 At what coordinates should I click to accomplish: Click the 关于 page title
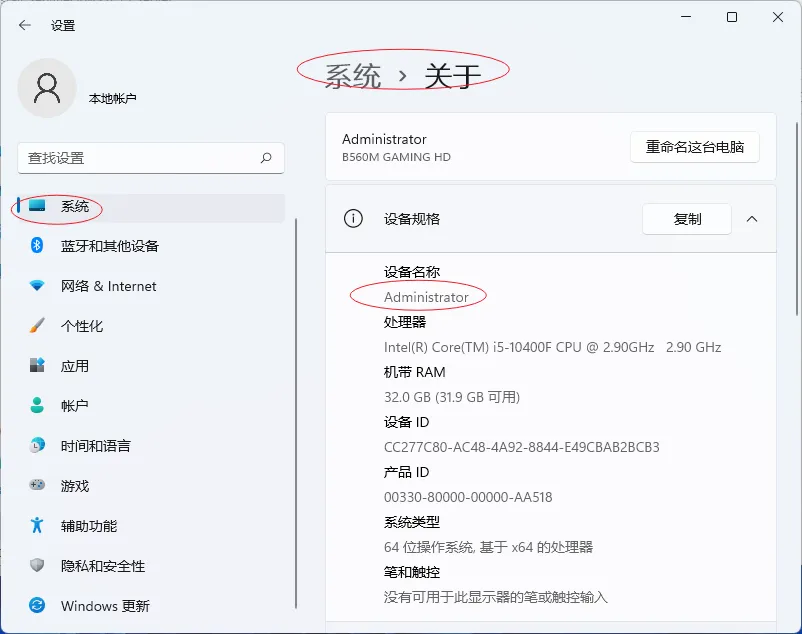[452, 76]
